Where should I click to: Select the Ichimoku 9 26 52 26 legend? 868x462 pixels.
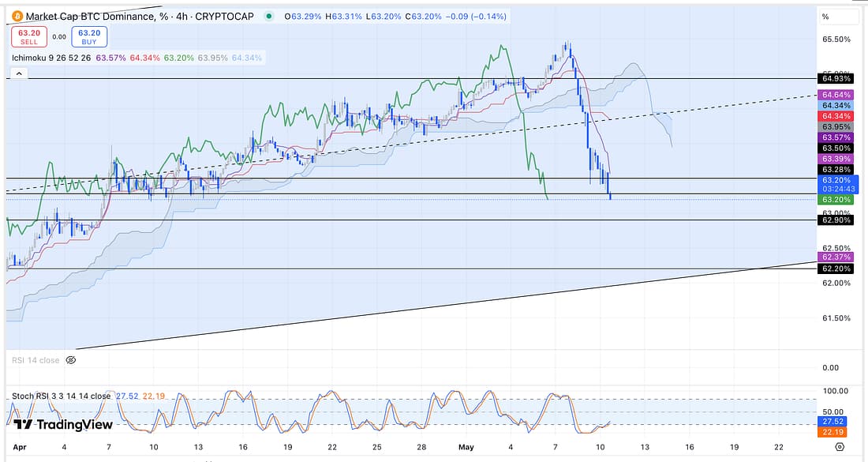tap(51, 58)
